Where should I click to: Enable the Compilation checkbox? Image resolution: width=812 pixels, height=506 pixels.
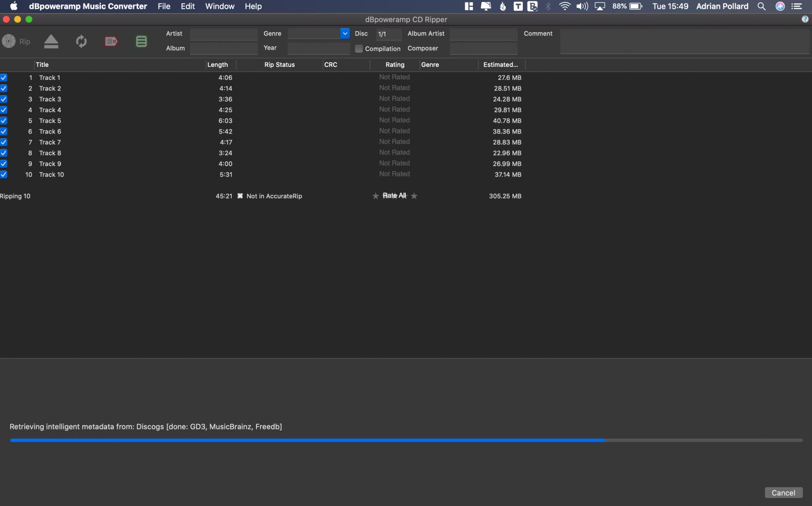[359, 49]
